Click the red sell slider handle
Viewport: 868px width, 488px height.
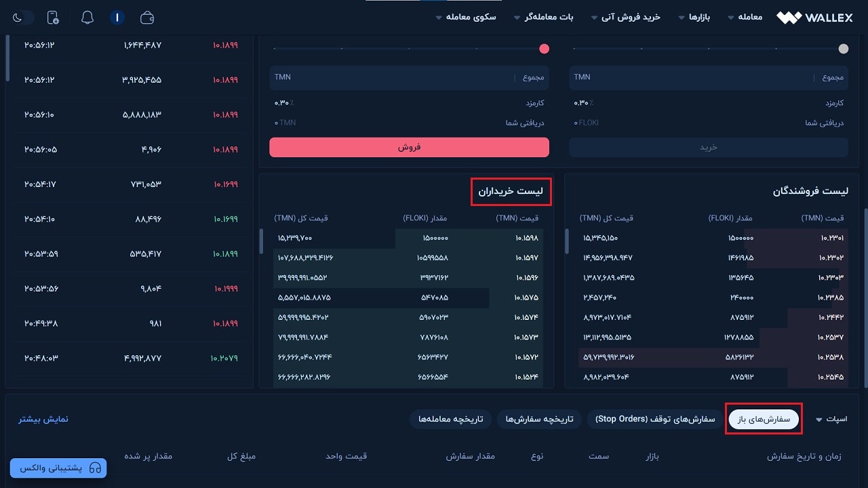click(x=544, y=49)
